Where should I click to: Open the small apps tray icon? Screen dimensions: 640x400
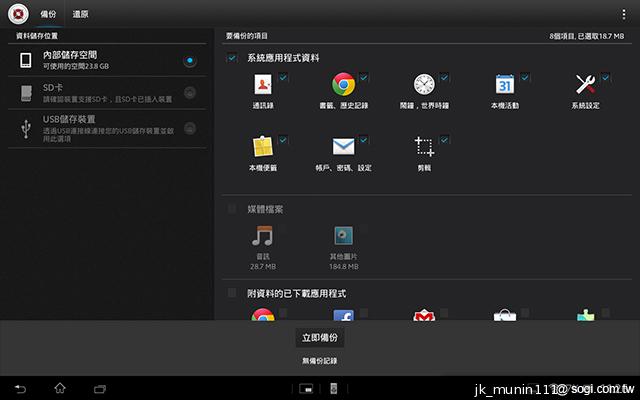[306, 389]
